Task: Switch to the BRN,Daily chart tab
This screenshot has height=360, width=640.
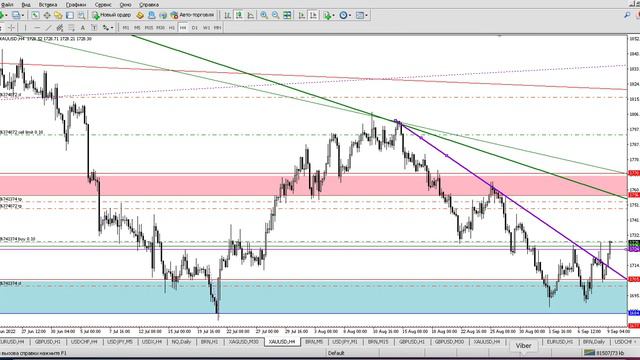Action: (593, 342)
